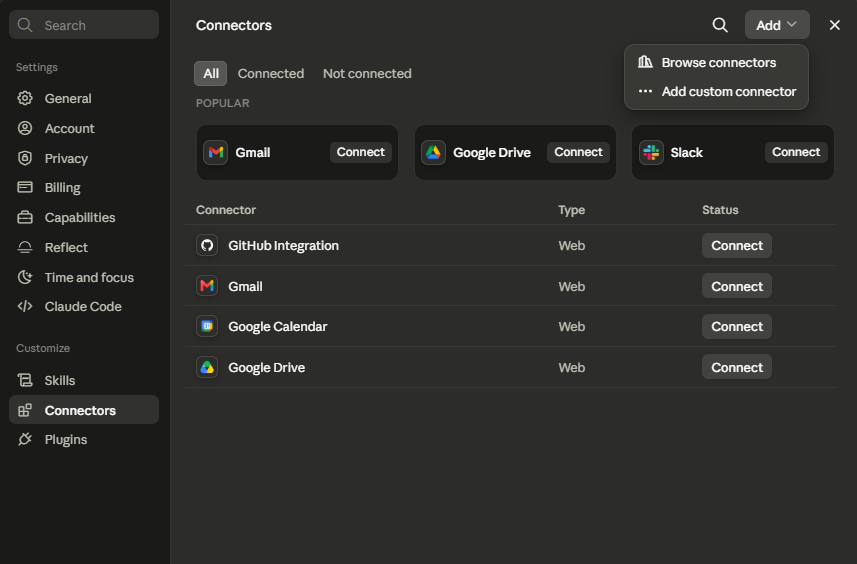Click the GitHub icon in connector table
This screenshot has height=564, width=857.
207,245
